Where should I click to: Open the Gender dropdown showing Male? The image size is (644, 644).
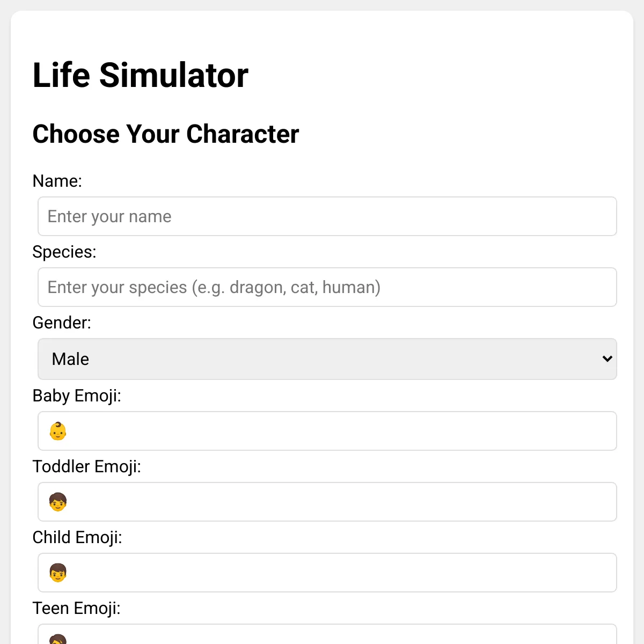pos(327,359)
